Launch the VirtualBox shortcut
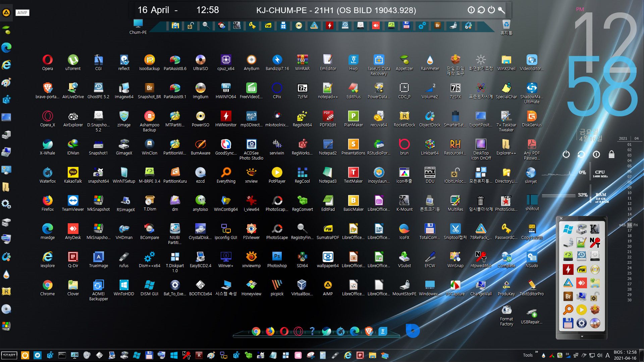644x362 pixels. click(x=302, y=288)
